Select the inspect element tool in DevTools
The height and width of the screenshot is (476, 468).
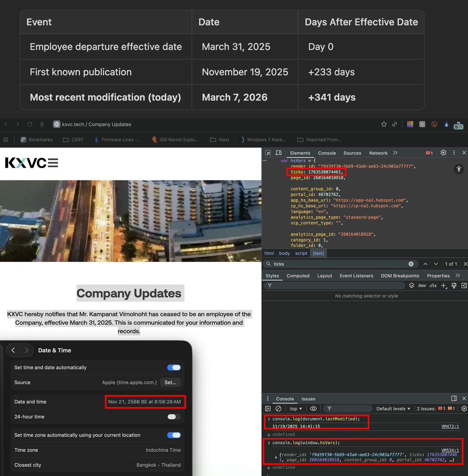click(x=268, y=153)
